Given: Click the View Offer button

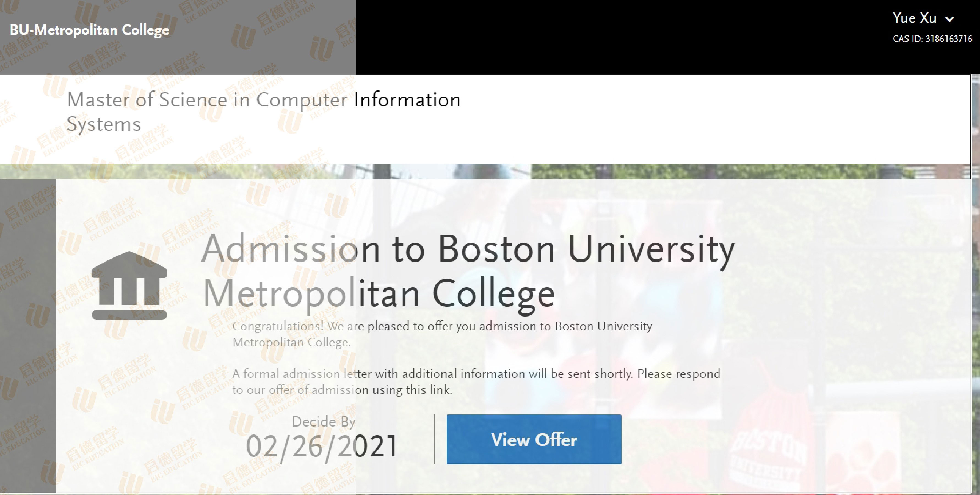Looking at the screenshot, I should [533, 439].
